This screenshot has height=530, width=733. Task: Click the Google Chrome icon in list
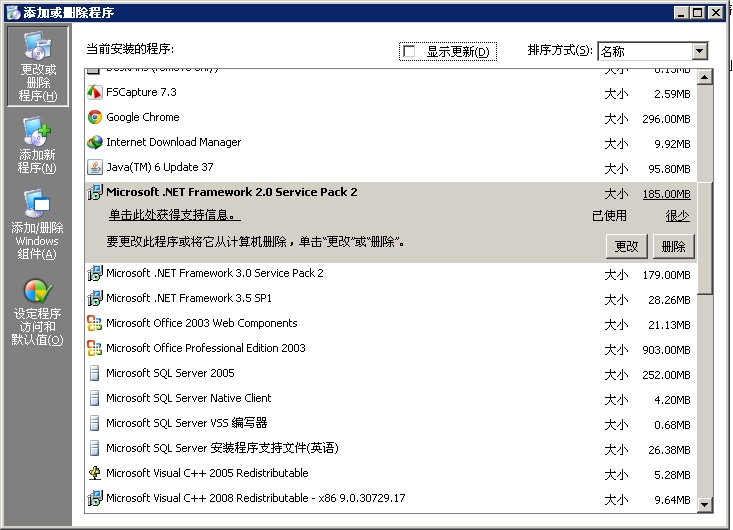tap(95, 118)
